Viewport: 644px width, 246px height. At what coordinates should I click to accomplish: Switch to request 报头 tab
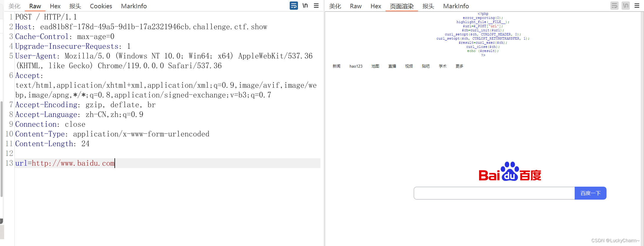(75, 6)
